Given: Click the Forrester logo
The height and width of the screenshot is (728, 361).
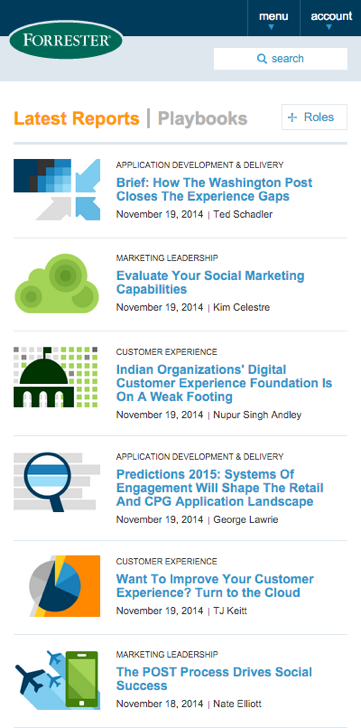Looking at the screenshot, I should pos(65,40).
